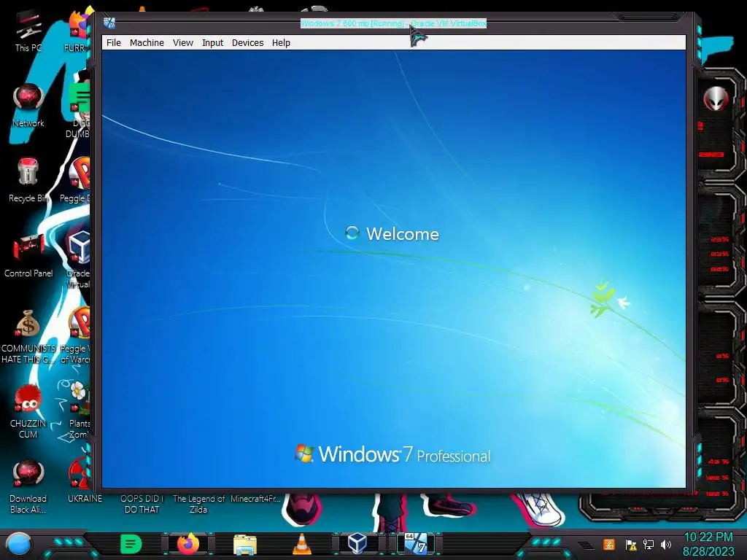Viewport: 747px width, 560px height.
Task: Click the loading spinner beside Welcome
Action: point(352,233)
